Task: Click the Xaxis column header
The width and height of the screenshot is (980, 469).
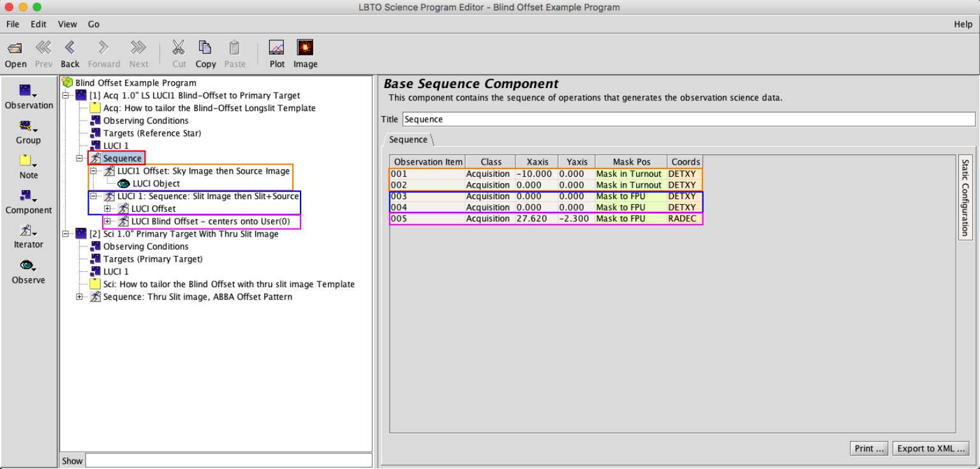Action: coord(537,162)
